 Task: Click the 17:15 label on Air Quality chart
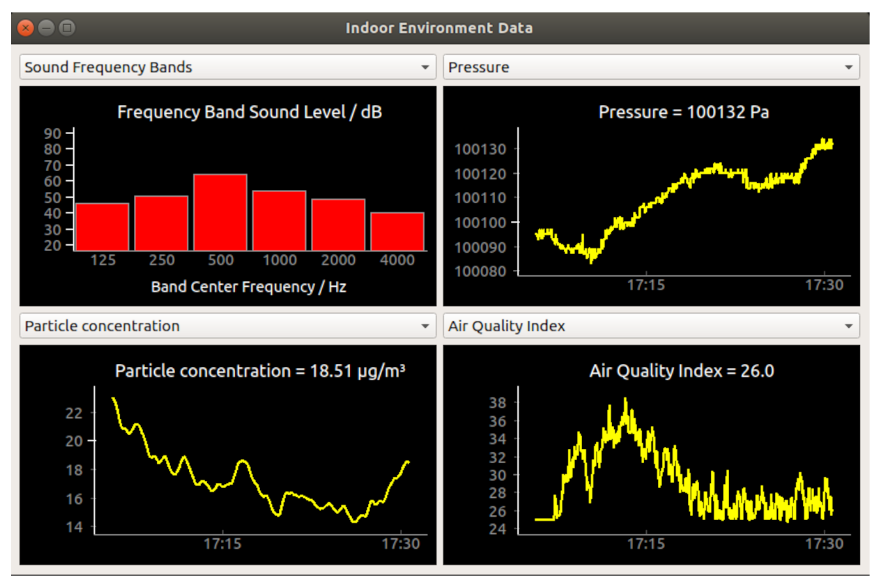click(646, 544)
